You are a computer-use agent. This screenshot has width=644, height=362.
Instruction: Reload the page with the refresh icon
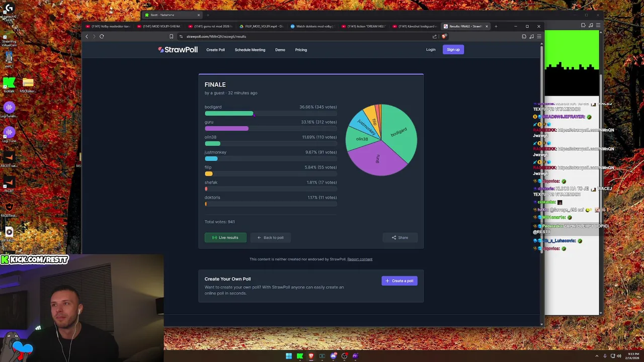point(102,36)
